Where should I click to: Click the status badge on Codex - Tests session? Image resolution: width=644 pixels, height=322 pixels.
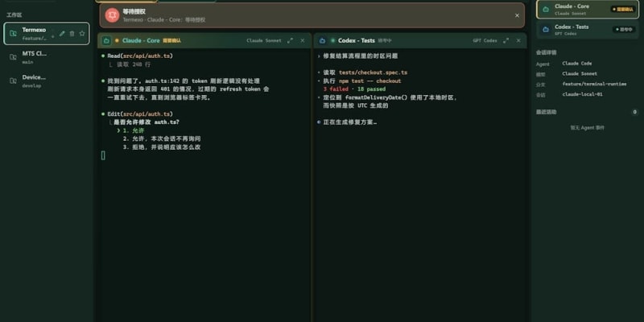624,30
